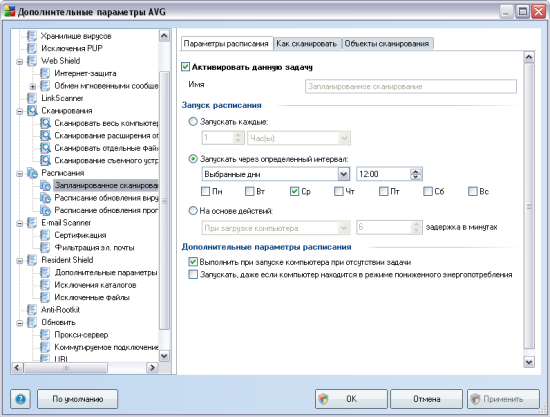
Task: Open help with the question mark button
Action: tap(20, 399)
